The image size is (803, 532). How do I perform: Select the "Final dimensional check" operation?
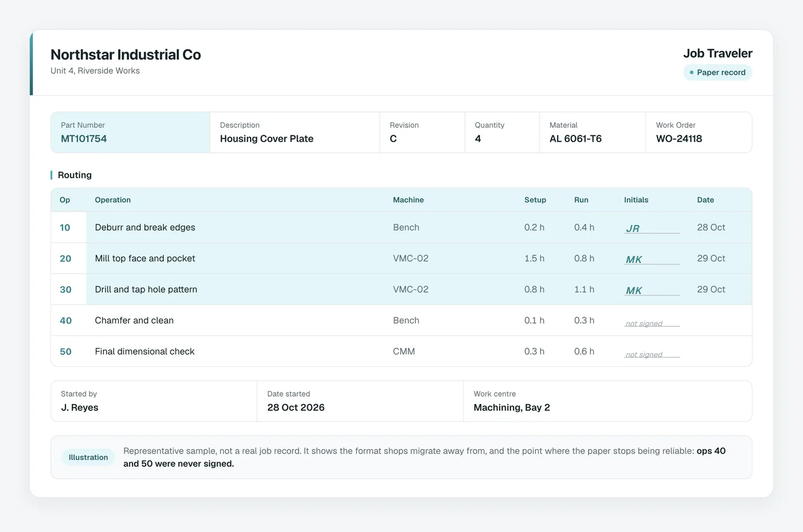(145, 351)
